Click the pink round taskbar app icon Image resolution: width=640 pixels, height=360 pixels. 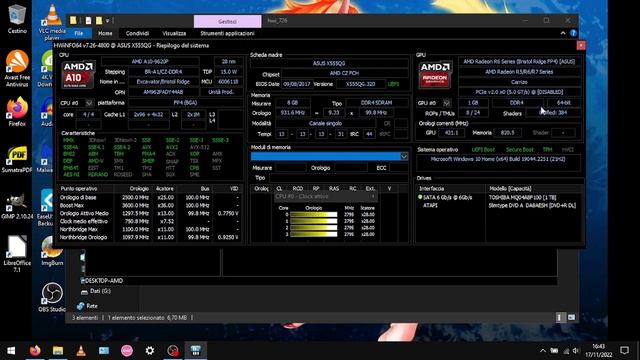pos(127,350)
